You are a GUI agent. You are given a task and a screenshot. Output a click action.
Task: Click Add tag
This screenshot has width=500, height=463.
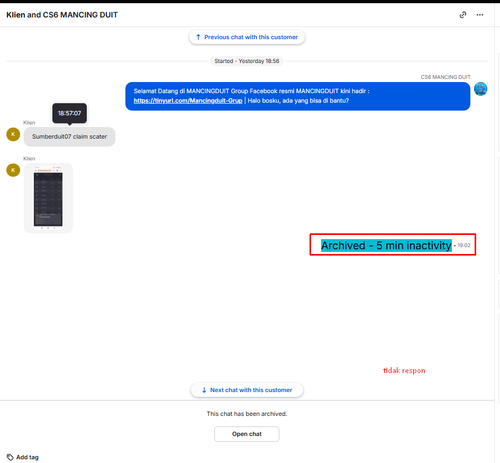tap(23, 457)
